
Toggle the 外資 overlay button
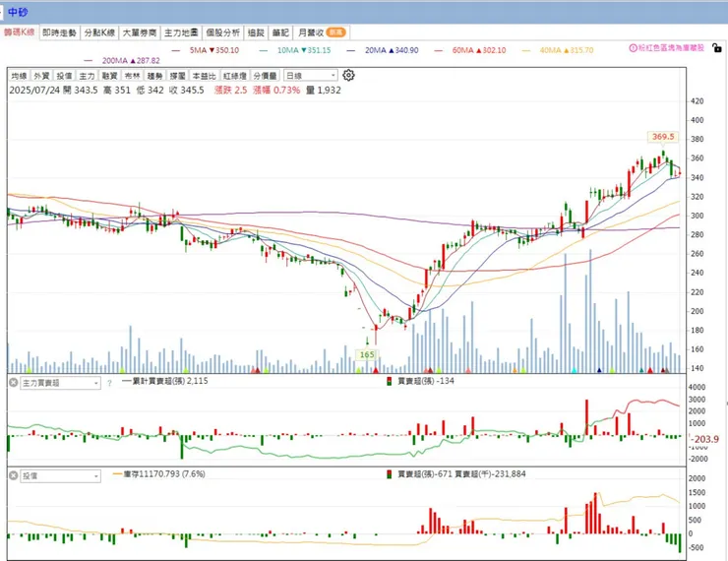click(41, 76)
